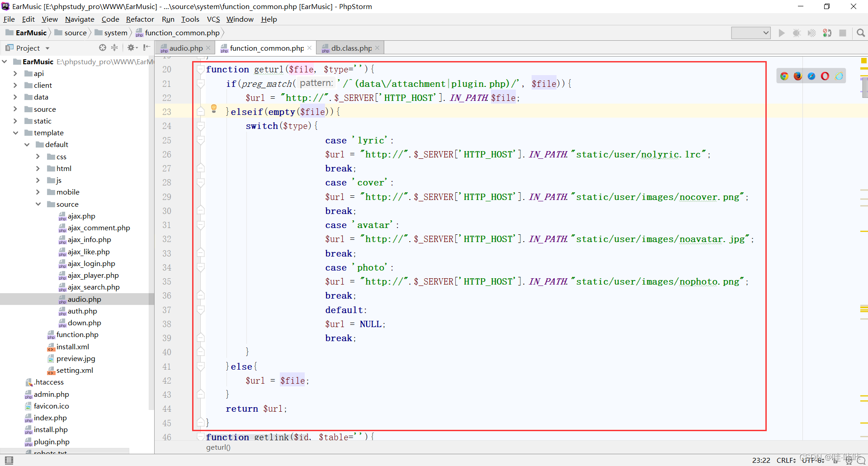The height and width of the screenshot is (466, 868).
Task: Open in Chrome browser icon
Action: point(784,76)
